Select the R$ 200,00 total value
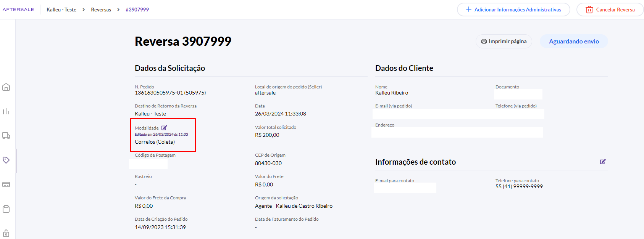644x239 pixels. pyautogui.click(x=267, y=135)
